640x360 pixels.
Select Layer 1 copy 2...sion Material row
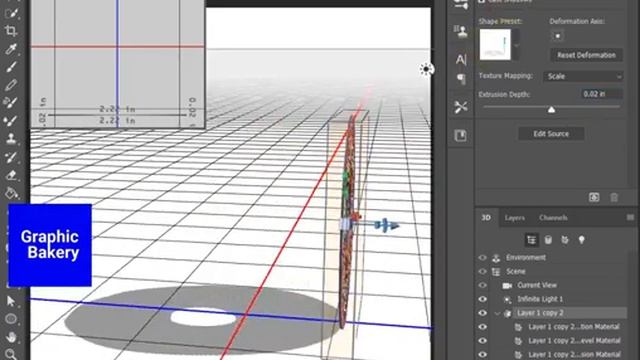(x=551, y=354)
